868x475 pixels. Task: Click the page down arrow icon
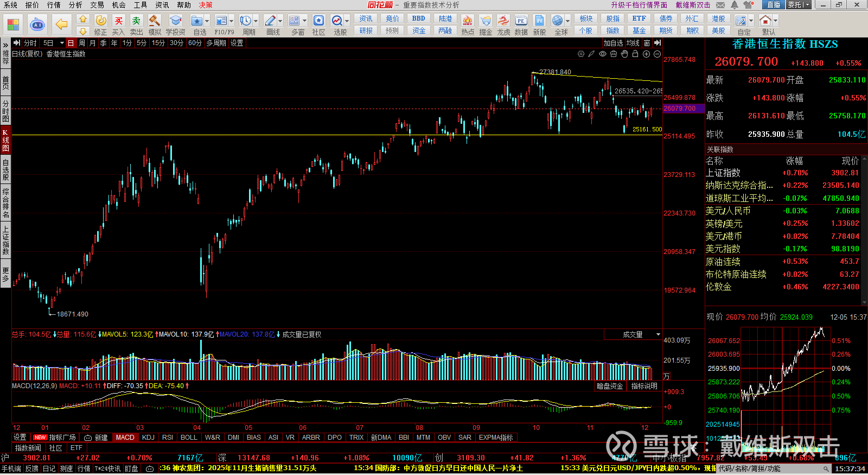(x=83, y=31)
